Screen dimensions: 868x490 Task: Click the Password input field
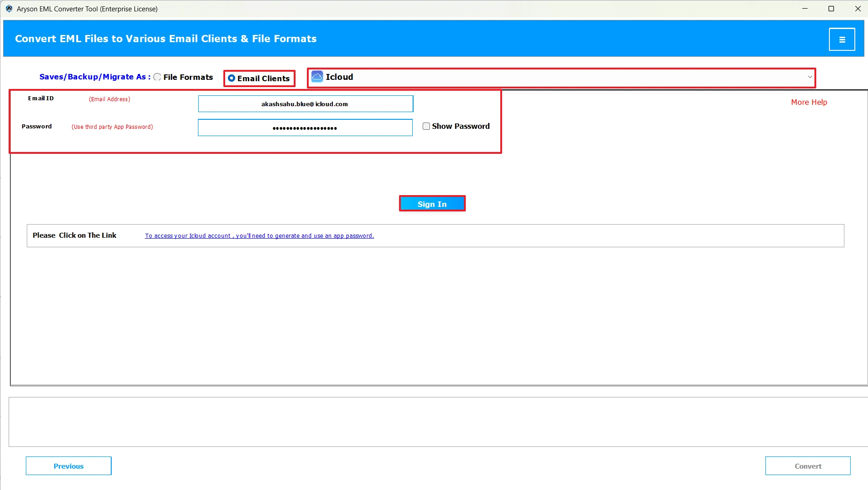coord(305,128)
